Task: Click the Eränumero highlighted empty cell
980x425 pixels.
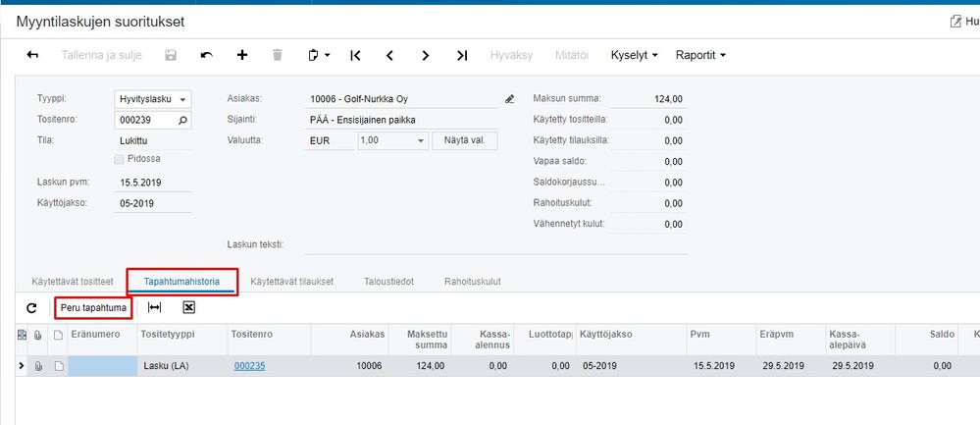Action: tap(102, 366)
